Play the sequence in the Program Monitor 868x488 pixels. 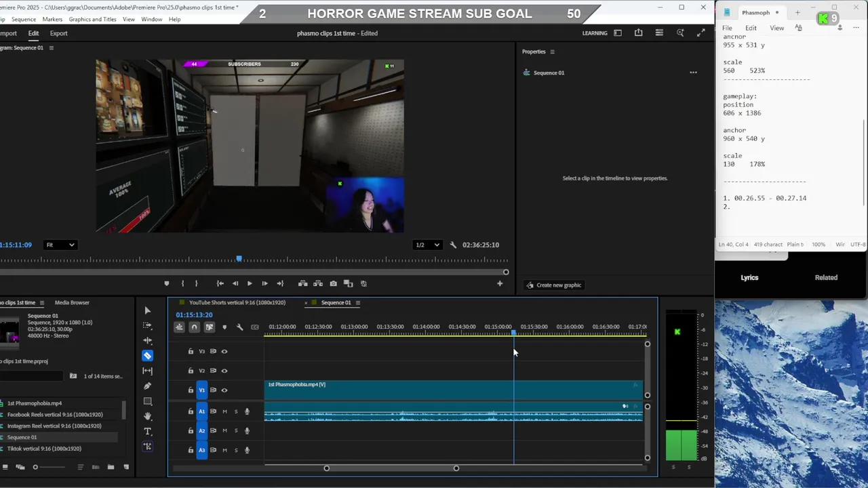[x=249, y=283]
